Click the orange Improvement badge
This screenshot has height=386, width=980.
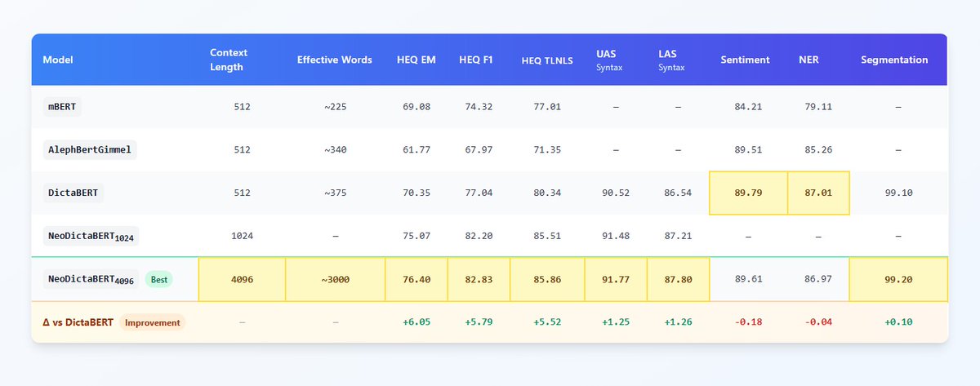(x=153, y=322)
